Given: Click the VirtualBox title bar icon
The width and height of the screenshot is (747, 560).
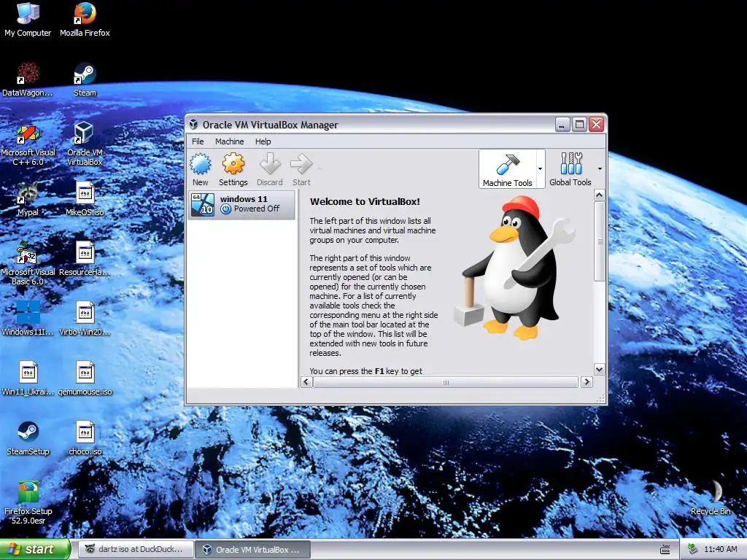Looking at the screenshot, I should click(x=193, y=125).
